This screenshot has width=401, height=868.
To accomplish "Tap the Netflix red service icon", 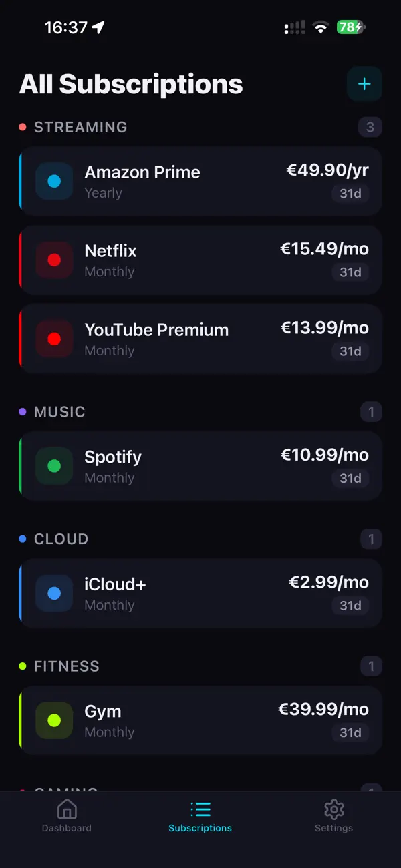I will (54, 260).
